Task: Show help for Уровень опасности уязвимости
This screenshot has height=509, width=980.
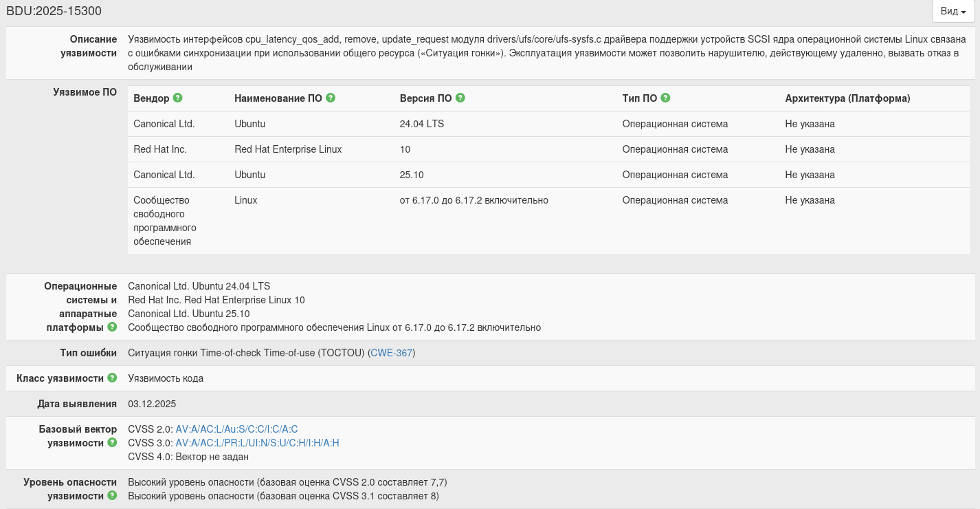Action: pos(112,496)
